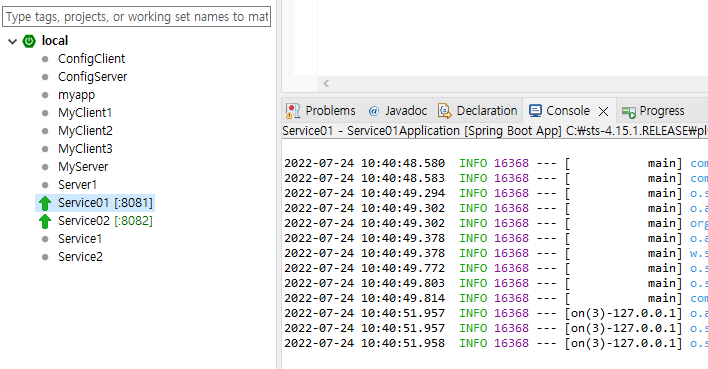Click the stopped status dot next to MyClient3

pos(45,149)
